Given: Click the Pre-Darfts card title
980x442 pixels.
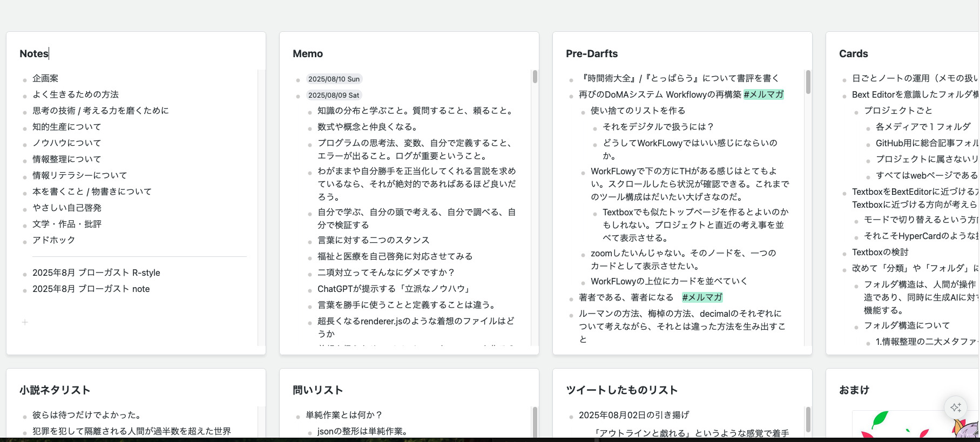Looking at the screenshot, I should 592,53.
